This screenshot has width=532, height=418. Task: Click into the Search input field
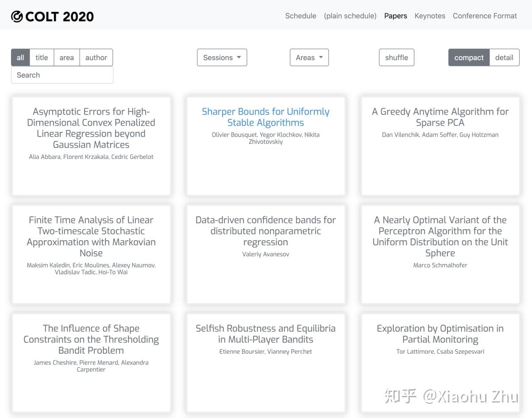coord(62,75)
